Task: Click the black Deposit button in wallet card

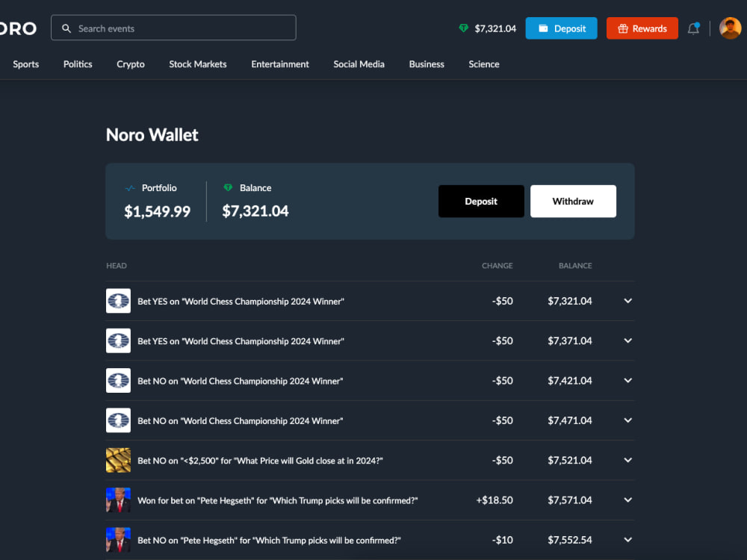Action: [481, 202]
